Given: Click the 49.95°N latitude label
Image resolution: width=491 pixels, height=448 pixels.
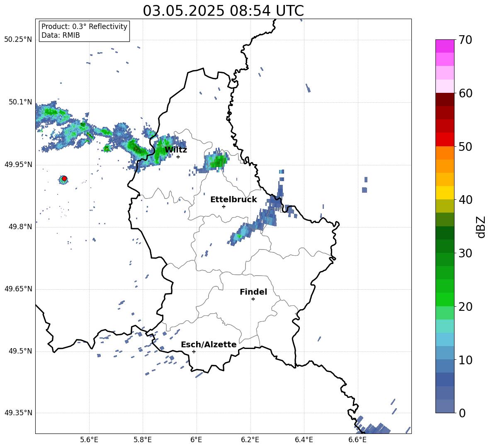Looking at the screenshot, I should [x=18, y=165].
